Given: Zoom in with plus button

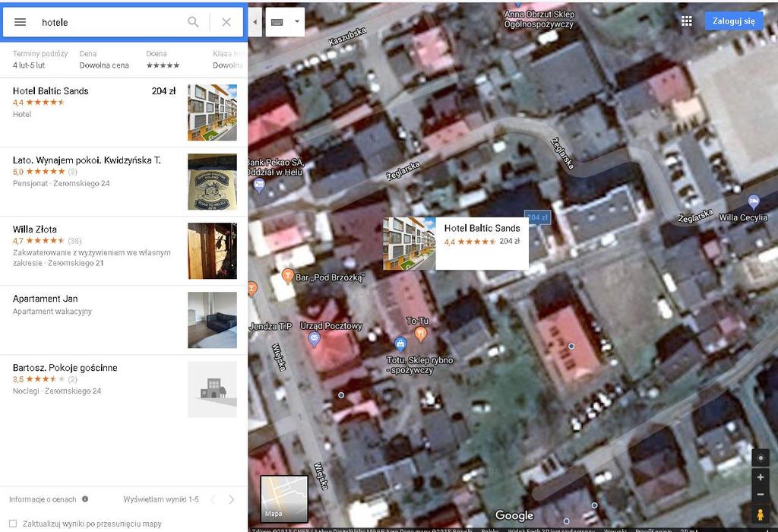Looking at the screenshot, I should click(x=760, y=477).
